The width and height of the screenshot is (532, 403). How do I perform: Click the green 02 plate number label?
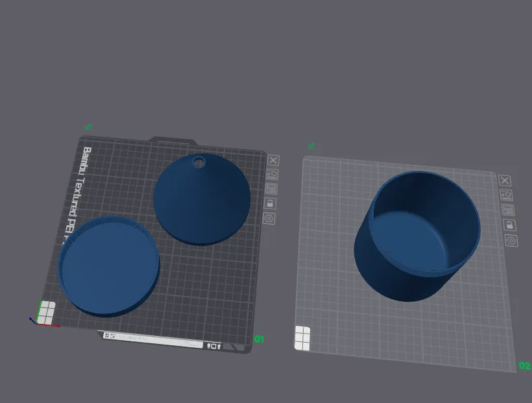[524, 366]
